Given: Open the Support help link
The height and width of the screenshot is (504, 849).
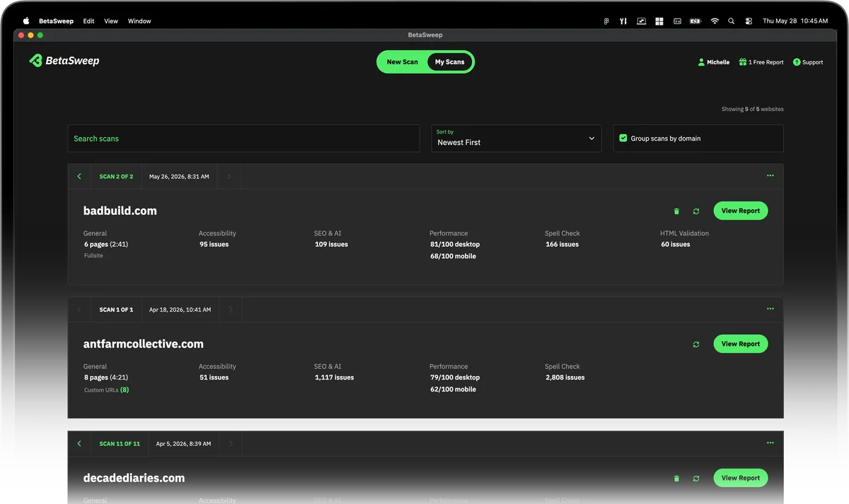Looking at the screenshot, I should [808, 62].
